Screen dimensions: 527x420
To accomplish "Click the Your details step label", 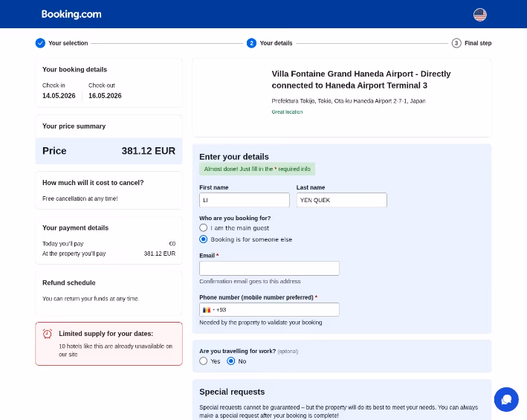I will pos(276,43).
